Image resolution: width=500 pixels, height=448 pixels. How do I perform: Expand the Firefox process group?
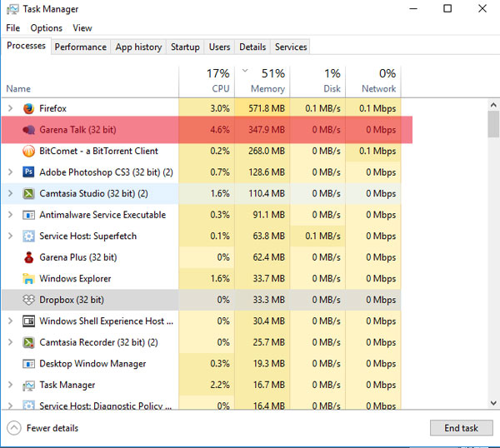pos(10,108)
